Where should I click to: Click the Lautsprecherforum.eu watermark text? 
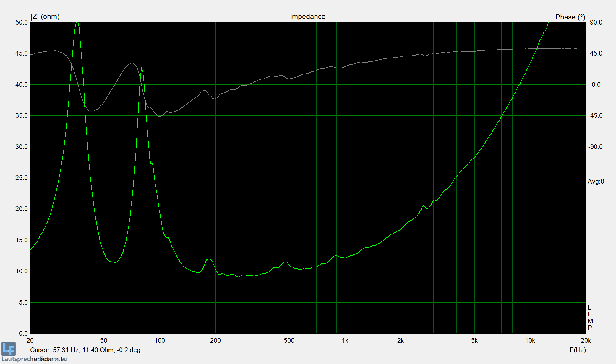pos(18,359)
